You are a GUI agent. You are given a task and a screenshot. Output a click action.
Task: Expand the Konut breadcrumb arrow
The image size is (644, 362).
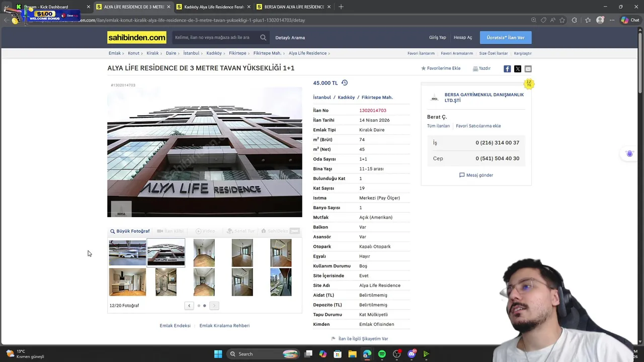(x=142, y=53)
